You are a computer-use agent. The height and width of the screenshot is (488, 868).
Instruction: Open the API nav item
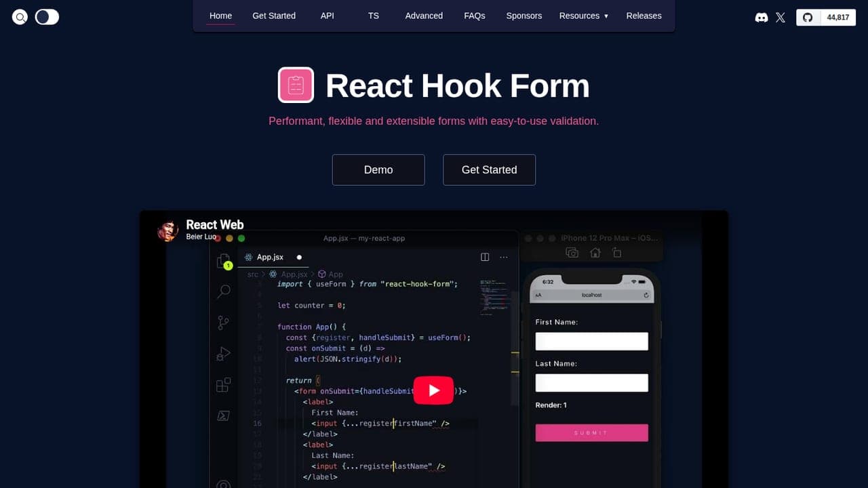pos(328,16)
